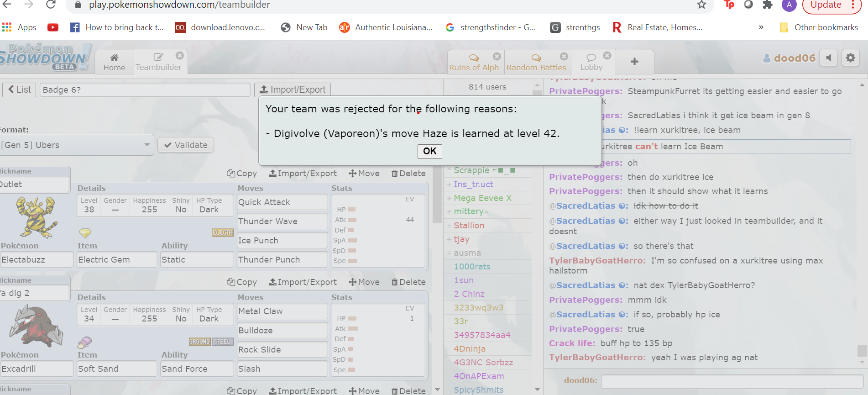Open the Real Estate, Homes bookmark
The image size is (868, 395).
(x=657, y=27)
